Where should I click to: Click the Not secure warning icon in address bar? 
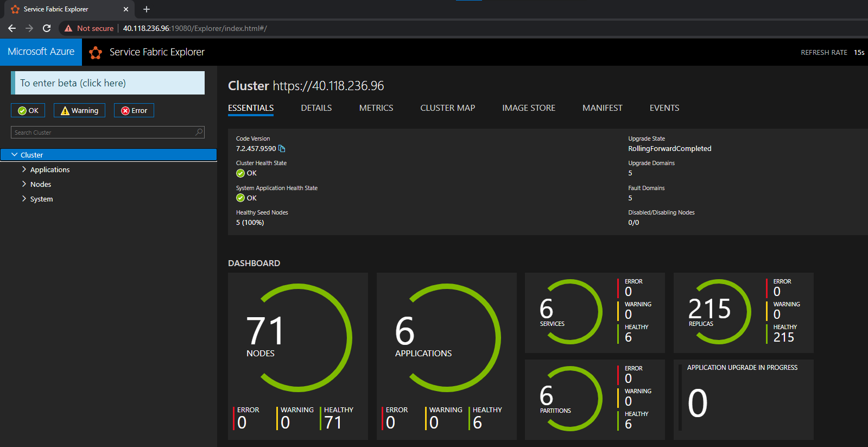[x=68, y=28]
